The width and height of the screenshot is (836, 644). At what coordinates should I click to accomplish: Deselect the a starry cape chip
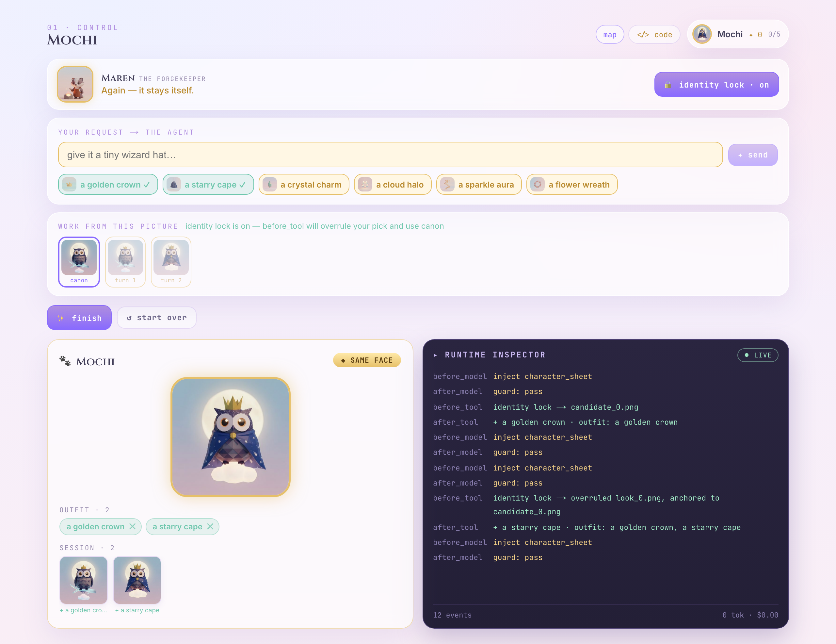pyautogui.click(x=208, y=185)
